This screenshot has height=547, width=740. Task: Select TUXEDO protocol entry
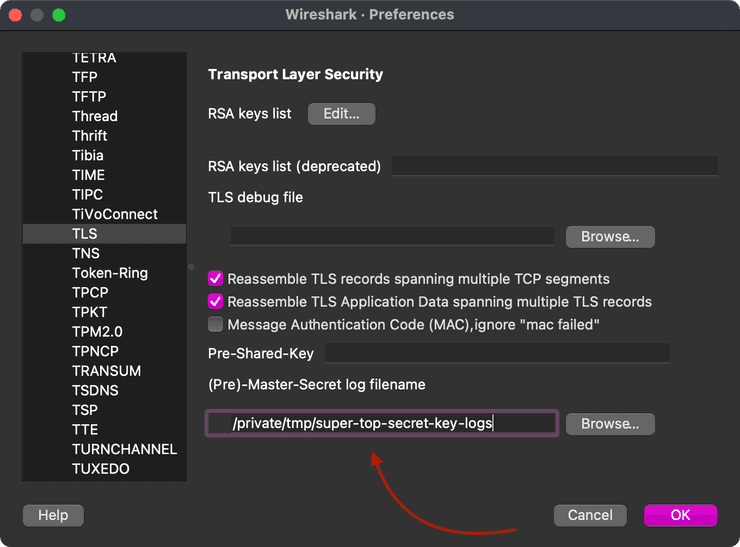(104, 469)
